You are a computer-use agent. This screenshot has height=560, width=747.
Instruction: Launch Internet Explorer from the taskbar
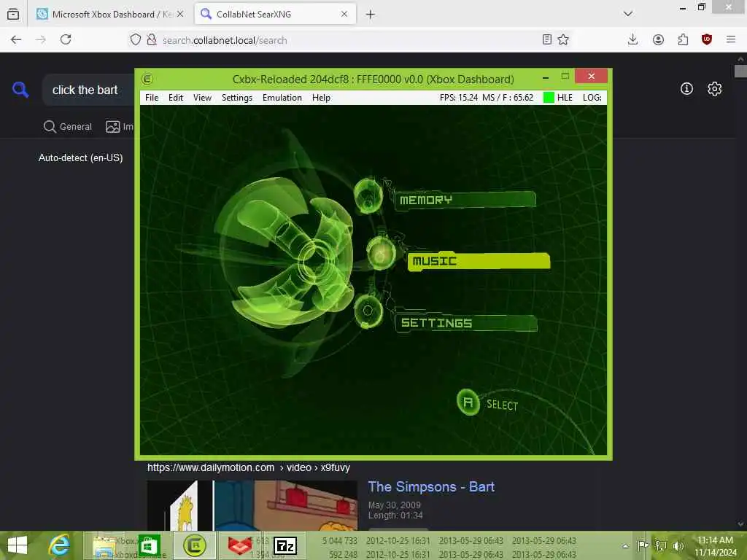click(60, 545)
